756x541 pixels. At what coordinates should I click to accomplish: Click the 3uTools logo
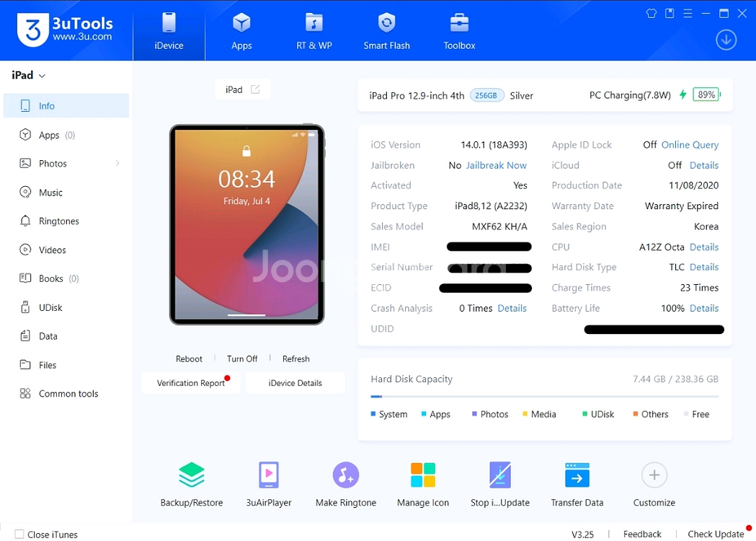[x=65, y=30]
